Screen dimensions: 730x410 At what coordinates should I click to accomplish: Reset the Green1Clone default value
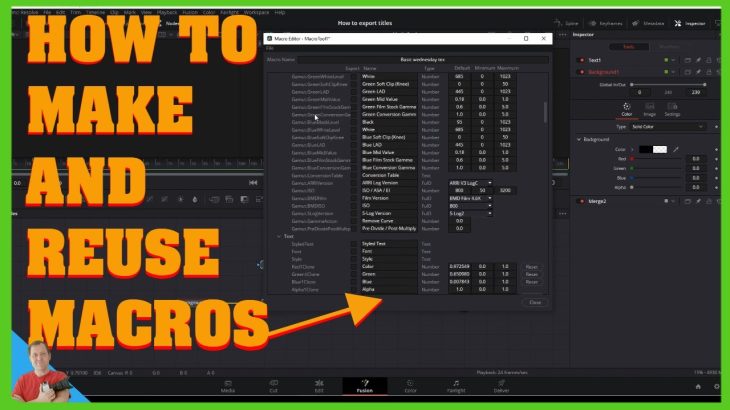(532, 275)
